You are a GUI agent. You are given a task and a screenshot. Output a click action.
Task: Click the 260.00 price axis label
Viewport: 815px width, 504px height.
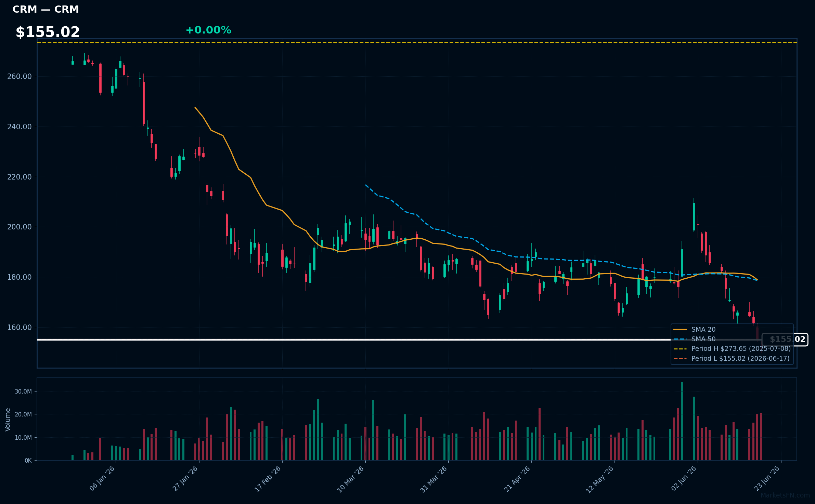[x=20, y=76]
